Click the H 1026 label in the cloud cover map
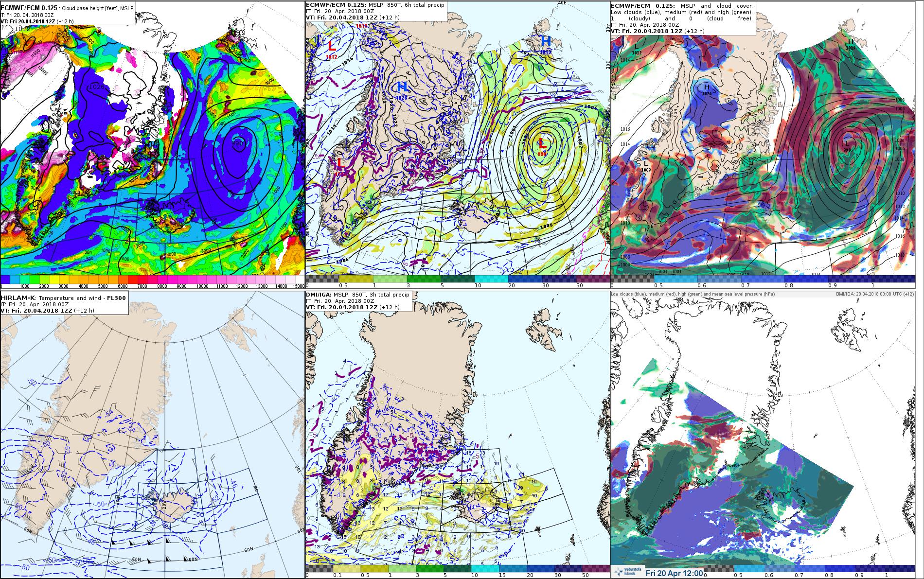The height and width of the screenshot is (579, 924). [707, 89]
